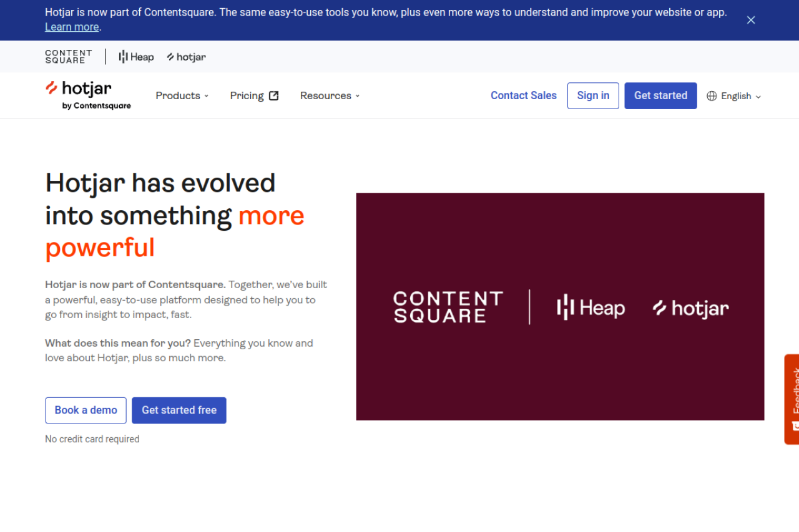Follow the Learn more link in the banner
This screenshot has width=799, height=532.
tap(71, 27)
